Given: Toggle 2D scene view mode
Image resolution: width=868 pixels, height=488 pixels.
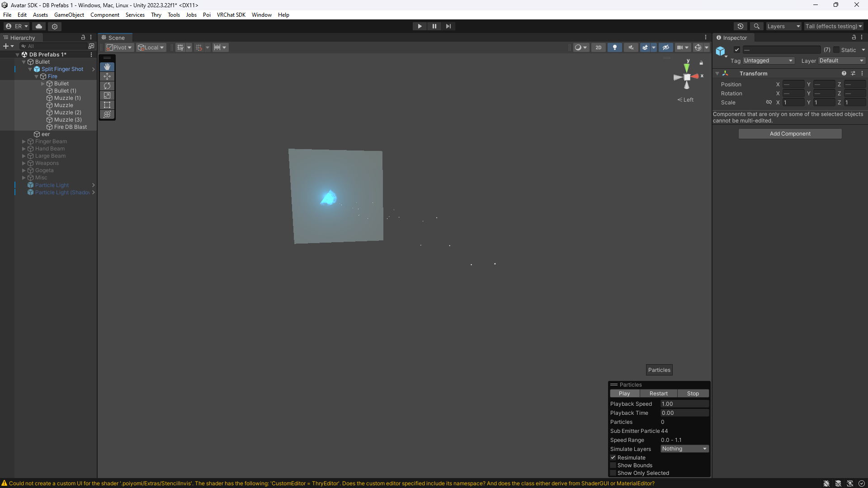Looking at the screenshot, I should point(598,47).
